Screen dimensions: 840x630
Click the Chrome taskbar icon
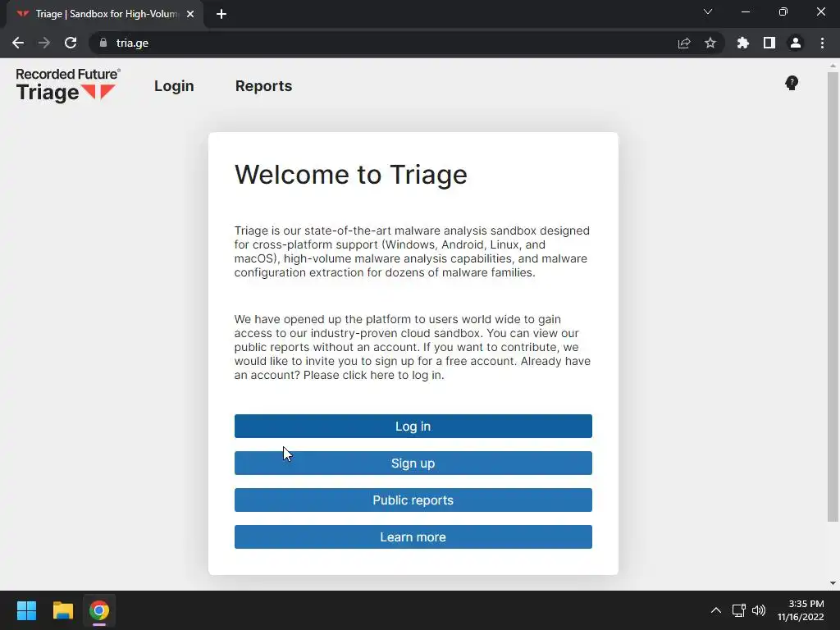99,610
